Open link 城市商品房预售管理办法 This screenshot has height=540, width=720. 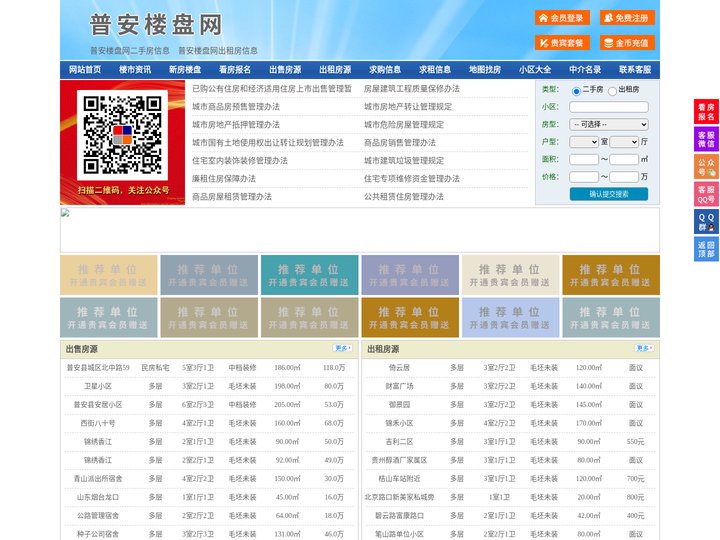tap(236, 107)
